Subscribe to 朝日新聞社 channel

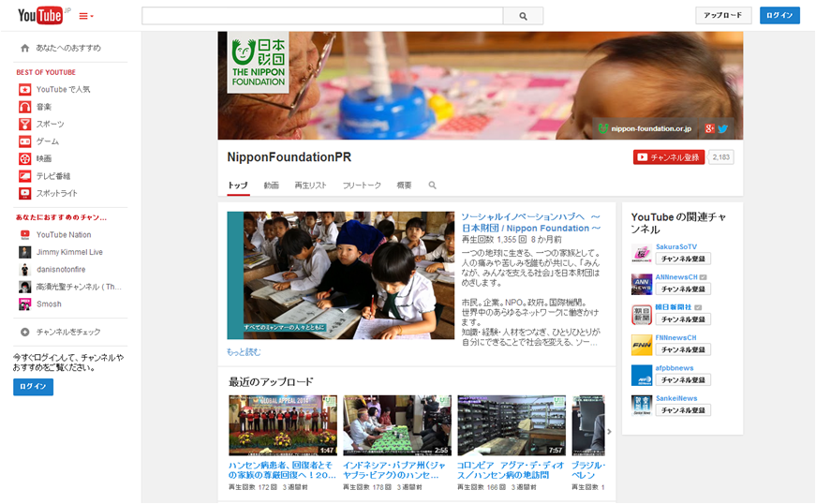click(683, 319)
